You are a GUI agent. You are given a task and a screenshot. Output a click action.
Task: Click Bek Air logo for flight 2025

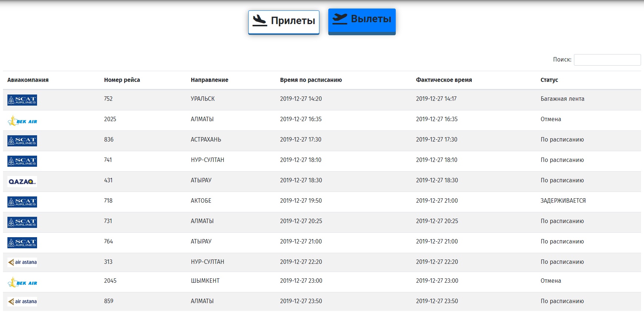(x=22, y=121)
